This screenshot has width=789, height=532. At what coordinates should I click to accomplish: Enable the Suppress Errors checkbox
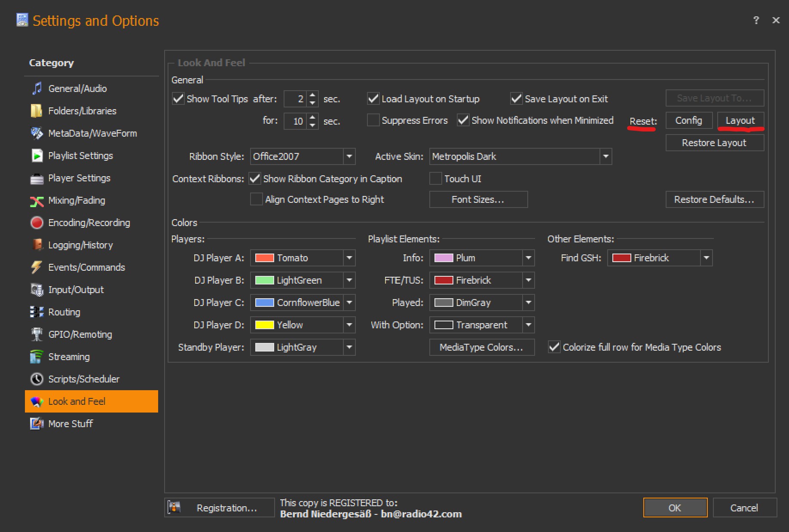tap(373, 120)
